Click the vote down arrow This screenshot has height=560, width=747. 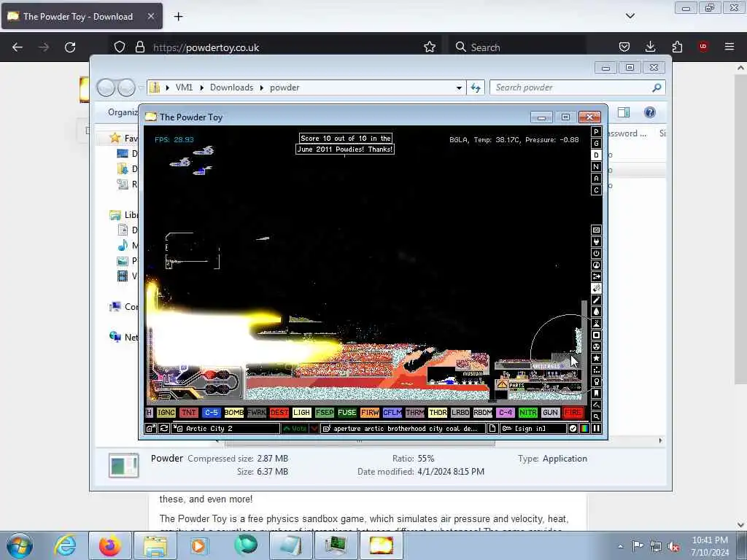(314, 429)
